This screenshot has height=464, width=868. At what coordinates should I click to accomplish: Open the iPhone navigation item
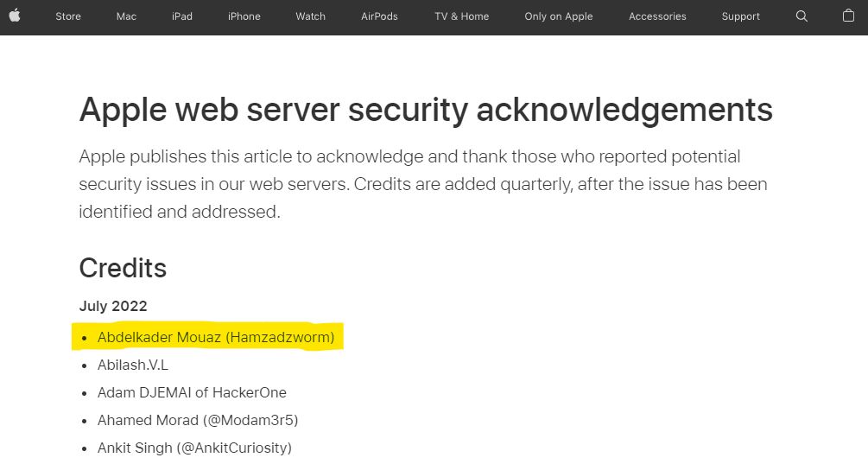244,16
